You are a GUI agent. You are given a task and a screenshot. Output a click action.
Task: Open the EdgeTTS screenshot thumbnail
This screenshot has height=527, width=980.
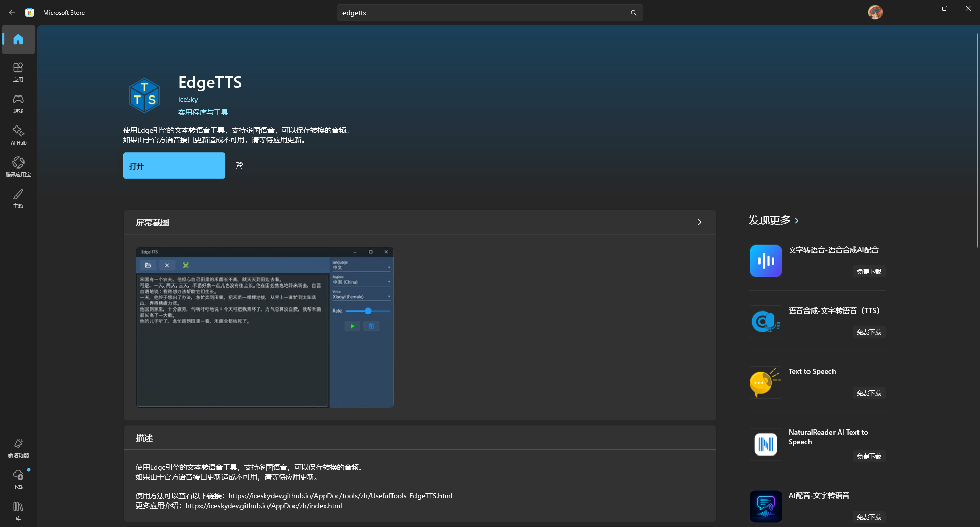coord(264,327)
